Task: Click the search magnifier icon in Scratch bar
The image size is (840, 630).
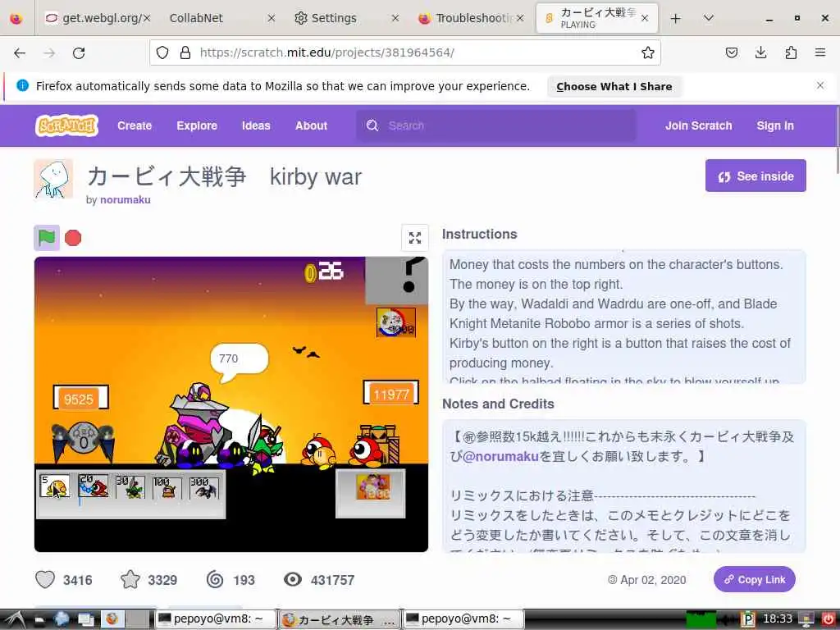Action: tap(372, 126)
